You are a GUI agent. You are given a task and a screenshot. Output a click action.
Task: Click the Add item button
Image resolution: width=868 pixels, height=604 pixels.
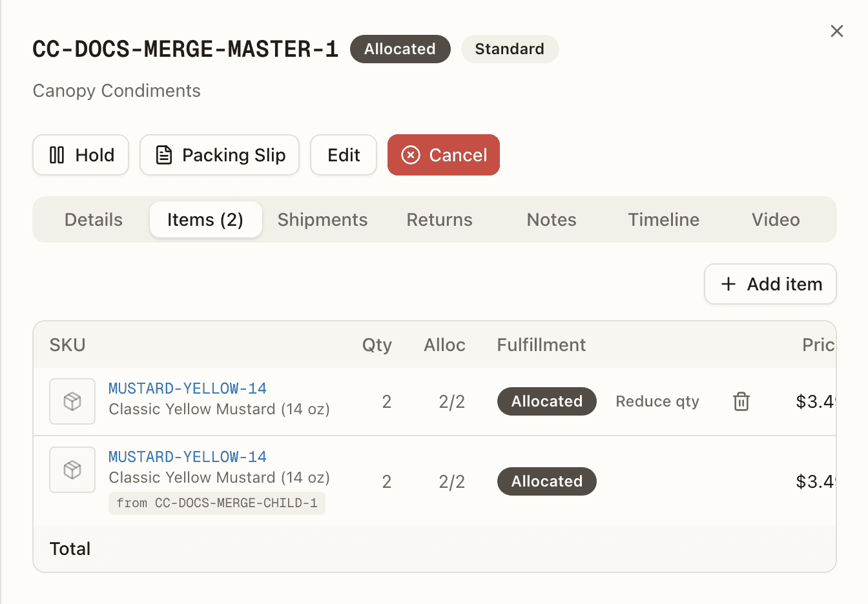770,284
